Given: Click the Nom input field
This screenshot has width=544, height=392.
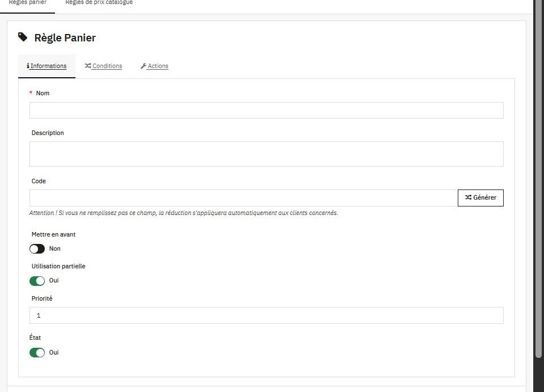Looking at the screenshot, I should pos(266,110).
